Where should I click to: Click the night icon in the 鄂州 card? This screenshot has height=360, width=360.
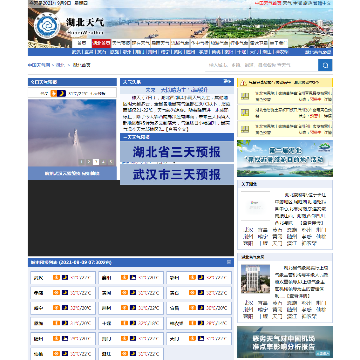pos(201,277)
